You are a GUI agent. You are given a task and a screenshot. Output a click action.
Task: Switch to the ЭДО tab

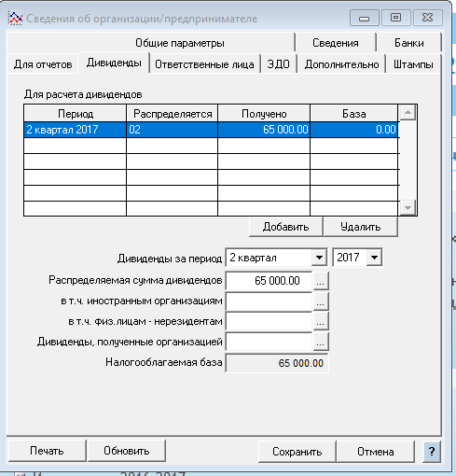[x=279, y=64]
